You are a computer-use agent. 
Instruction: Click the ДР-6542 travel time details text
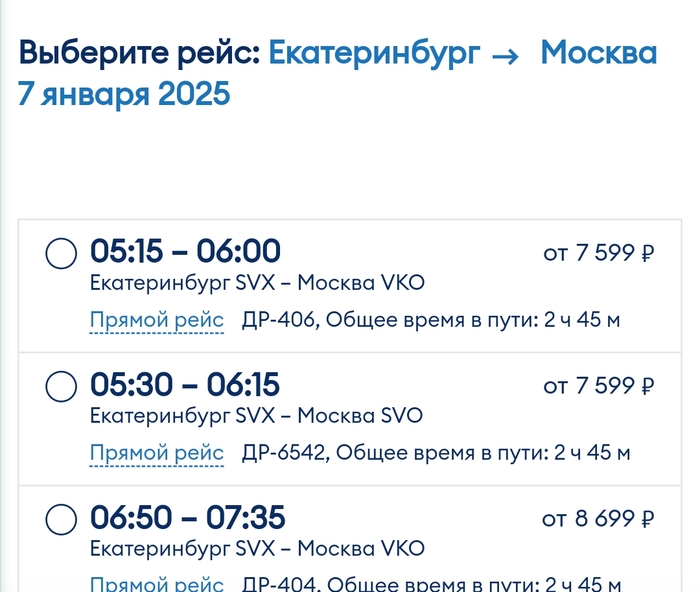(x=436, y=453)
